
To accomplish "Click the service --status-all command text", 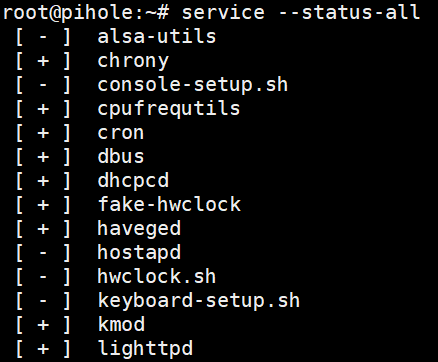I will [300, 12].
